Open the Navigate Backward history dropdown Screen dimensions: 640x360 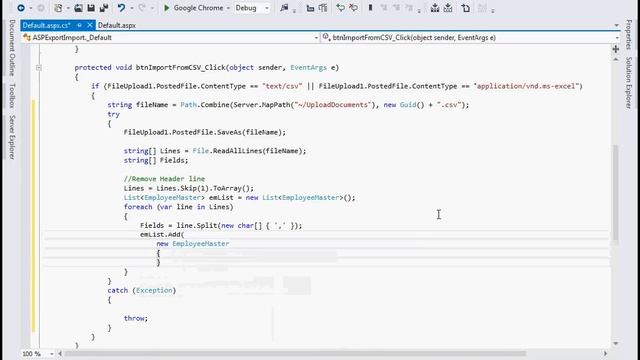[31, 8]
